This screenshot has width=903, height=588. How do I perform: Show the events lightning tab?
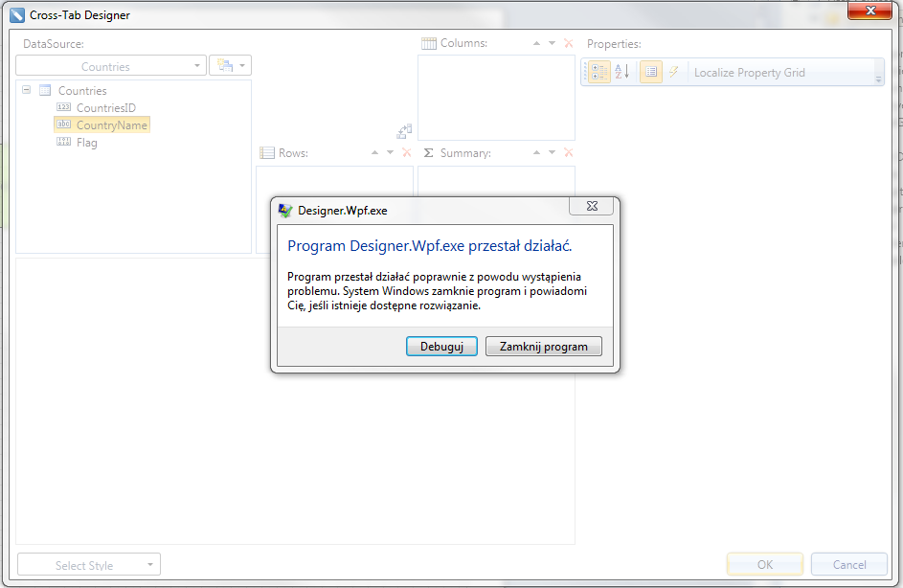click(673, 72)
